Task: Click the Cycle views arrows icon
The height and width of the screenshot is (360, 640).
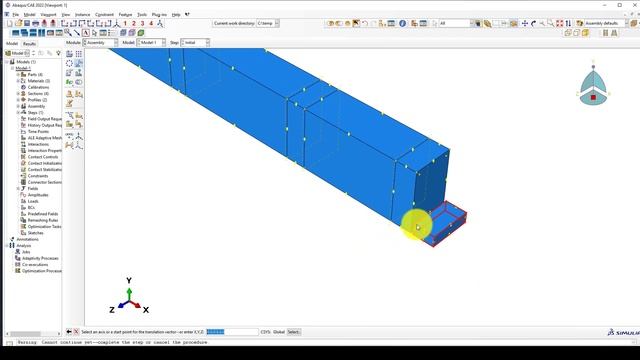Action: 568,24
